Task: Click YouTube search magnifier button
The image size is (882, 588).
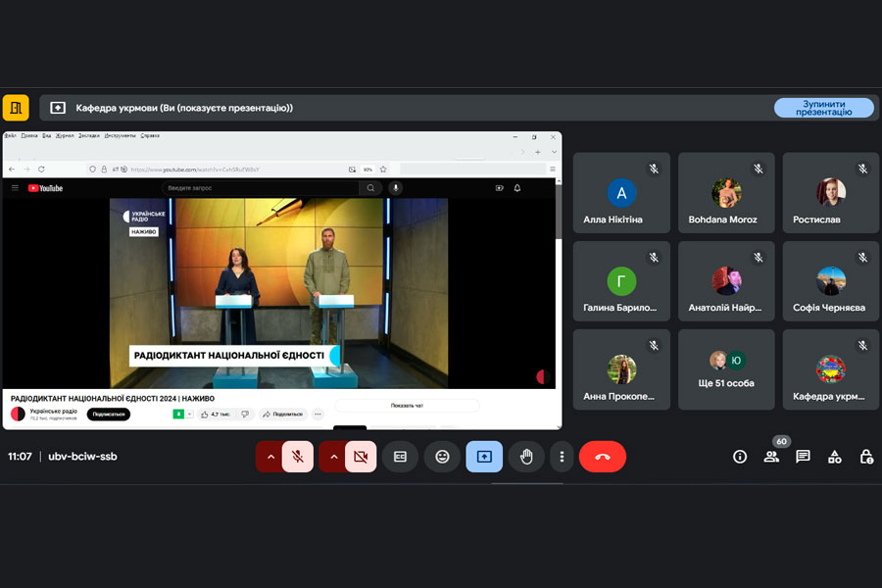Action: pyautogui.click(x=370, y=188)
